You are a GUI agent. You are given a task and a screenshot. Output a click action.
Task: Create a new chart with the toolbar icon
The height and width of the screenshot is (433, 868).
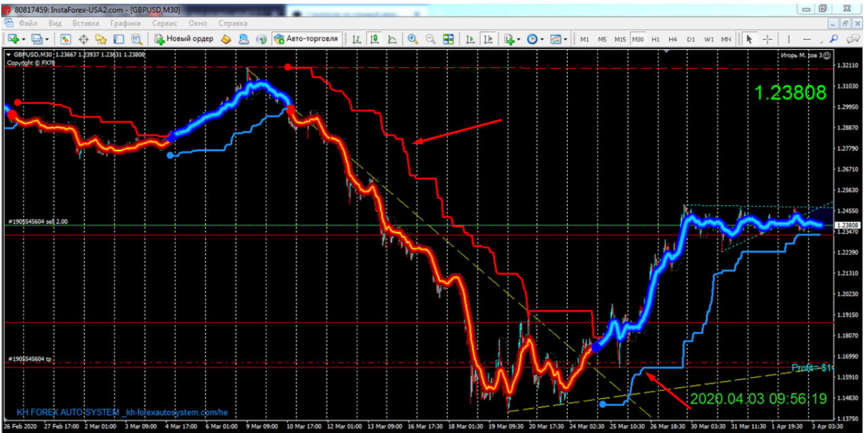point(12,39)
